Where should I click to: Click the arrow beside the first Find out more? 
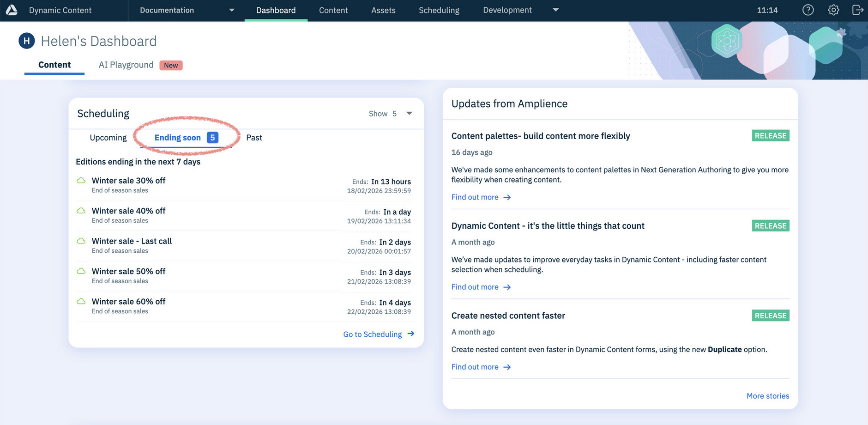click(x=506, y=197)
